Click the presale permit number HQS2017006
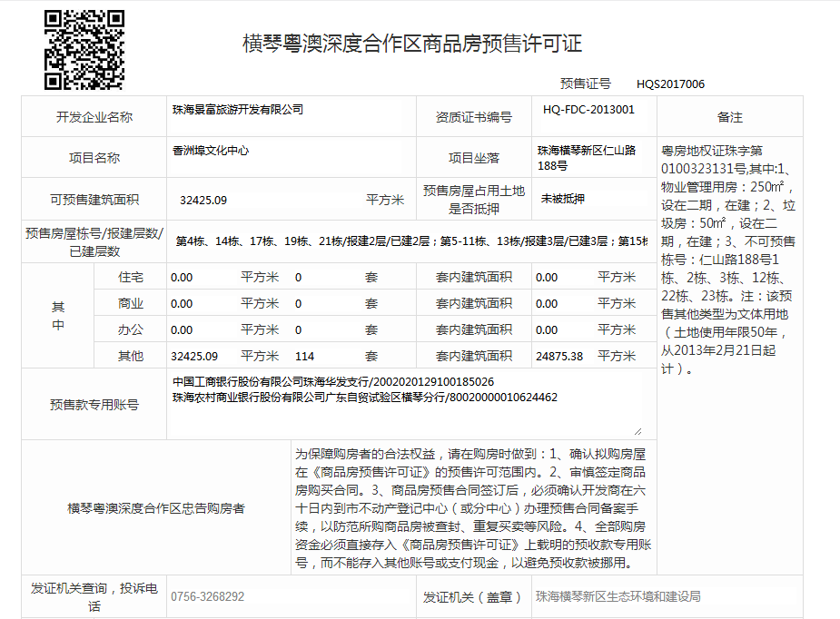Image resolution: width=840 pixels, height=619 pixels. click(x=670, y=84)
